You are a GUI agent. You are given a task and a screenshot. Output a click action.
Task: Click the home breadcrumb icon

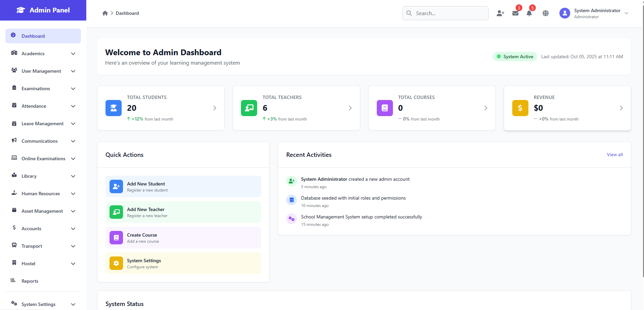[x=105, y=13]
